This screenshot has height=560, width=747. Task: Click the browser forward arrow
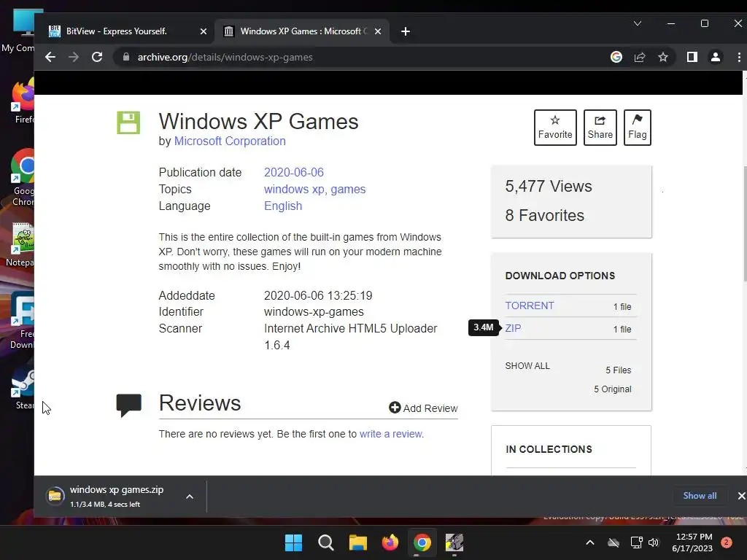point(74,57)
